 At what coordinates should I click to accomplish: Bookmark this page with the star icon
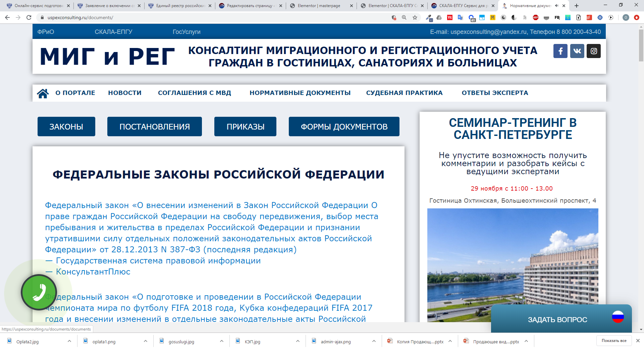point(415,17)
